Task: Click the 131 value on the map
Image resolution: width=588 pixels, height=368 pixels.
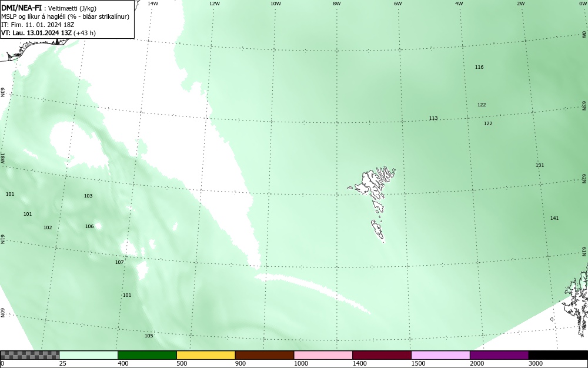Action: 540,165
